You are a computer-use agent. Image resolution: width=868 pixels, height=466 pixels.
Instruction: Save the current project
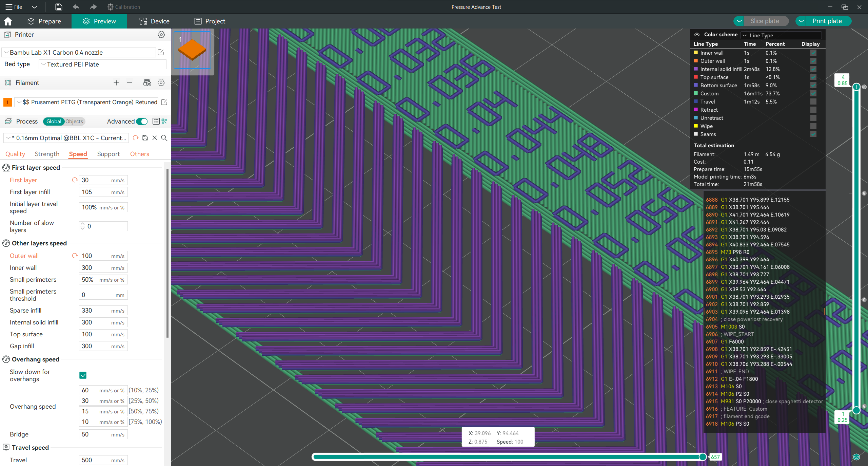tap(58, 7)
